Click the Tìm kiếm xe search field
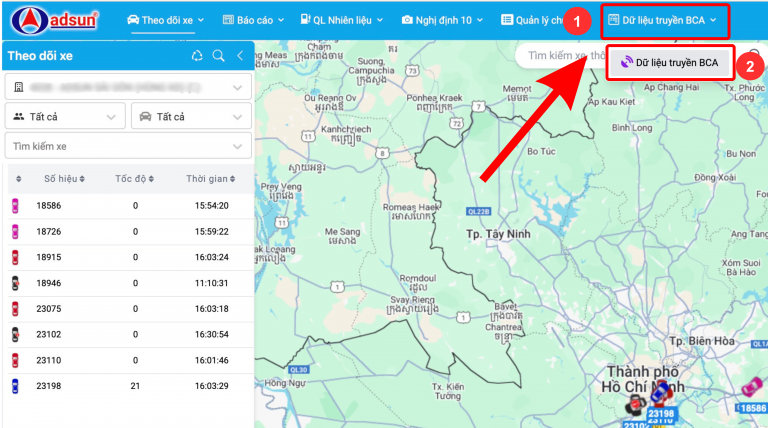 coord(116,146)
